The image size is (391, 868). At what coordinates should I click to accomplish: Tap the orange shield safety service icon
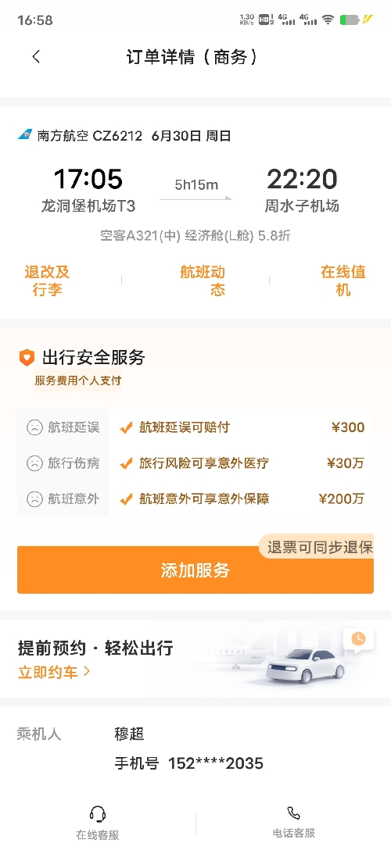coord(27,357)
